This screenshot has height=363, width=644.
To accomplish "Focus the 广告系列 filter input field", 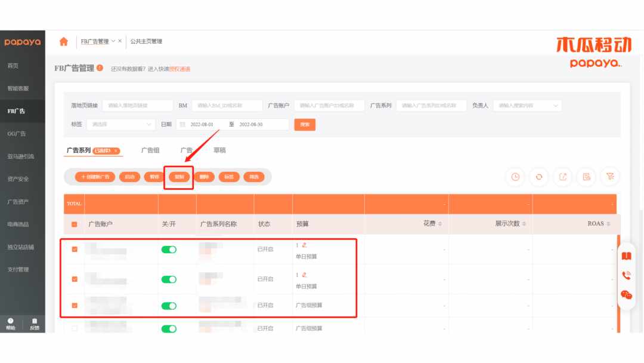I will pos(431,106).
